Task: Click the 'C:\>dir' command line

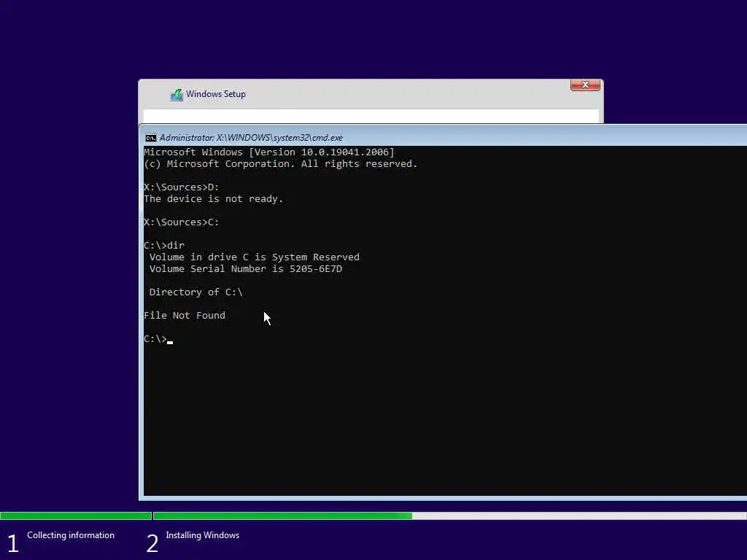Action: 164,246
